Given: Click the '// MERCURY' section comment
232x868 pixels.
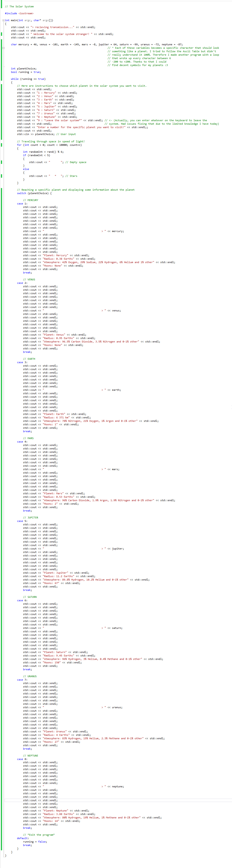Looking at the screenshot, I should tap(31, 200).
